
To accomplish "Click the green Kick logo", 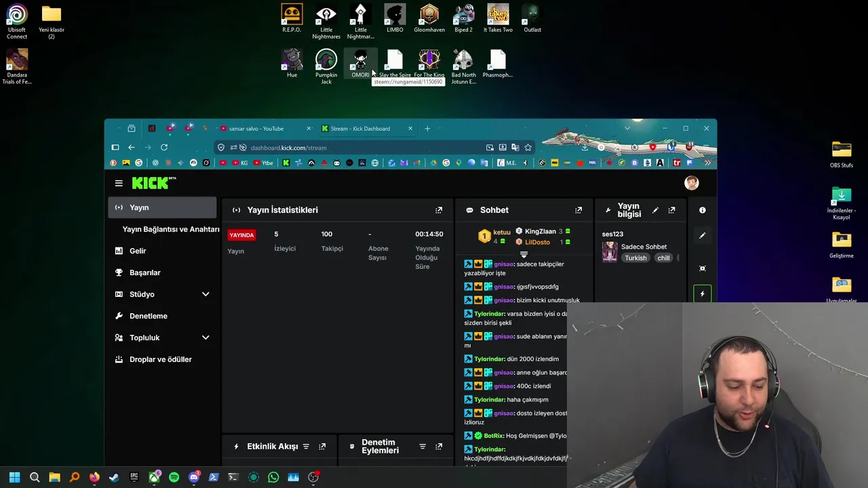I will click(150, 183).
